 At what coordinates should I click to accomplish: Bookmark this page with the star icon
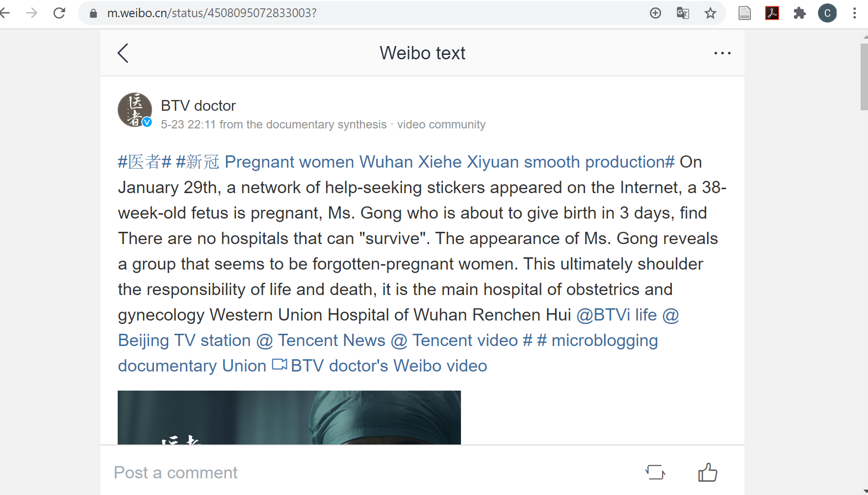coord(710,13)
